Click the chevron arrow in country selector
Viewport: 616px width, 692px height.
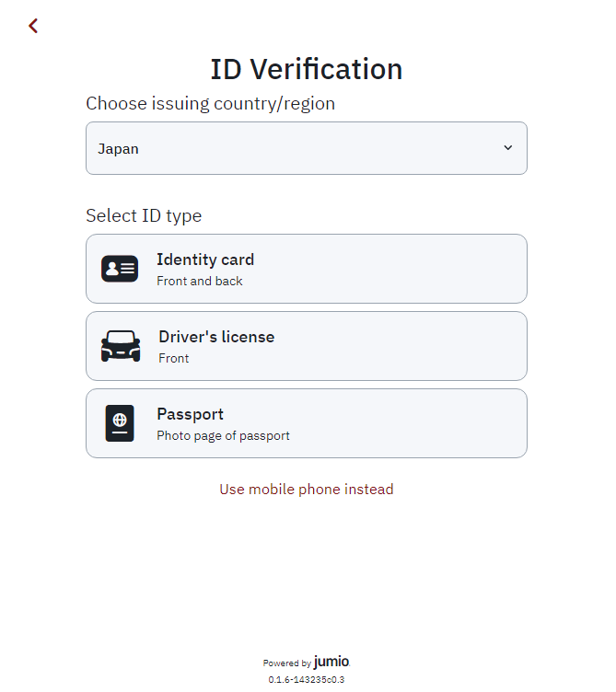coord(507,148)
